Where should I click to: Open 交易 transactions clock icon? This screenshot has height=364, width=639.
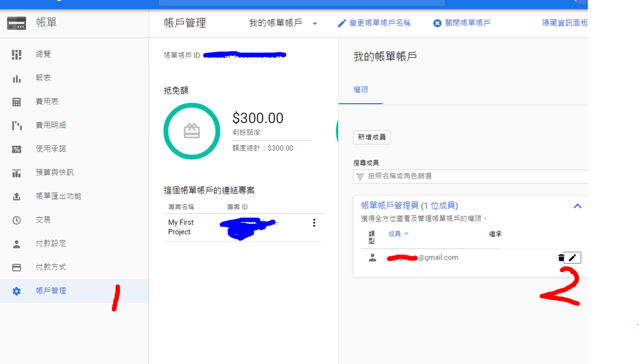[16, 220]
